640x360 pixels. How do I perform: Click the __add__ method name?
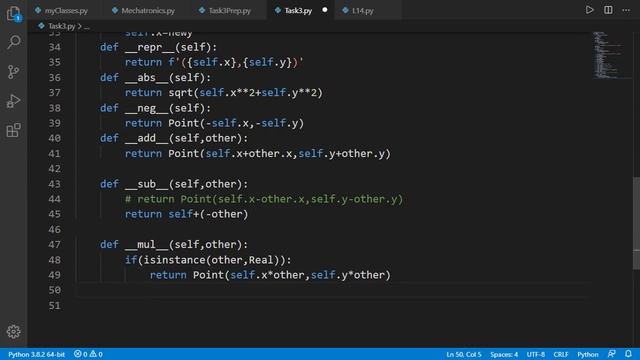coord(147,138)
